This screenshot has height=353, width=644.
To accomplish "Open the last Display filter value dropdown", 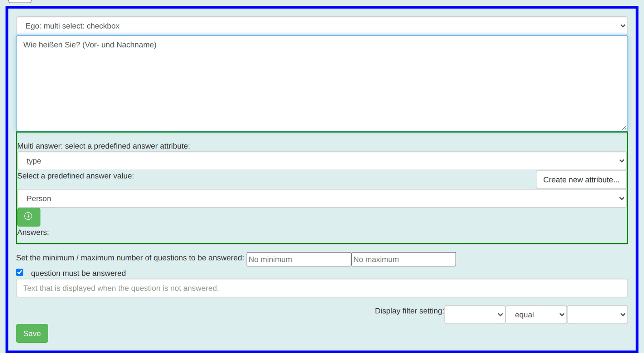I will [597, 314].
